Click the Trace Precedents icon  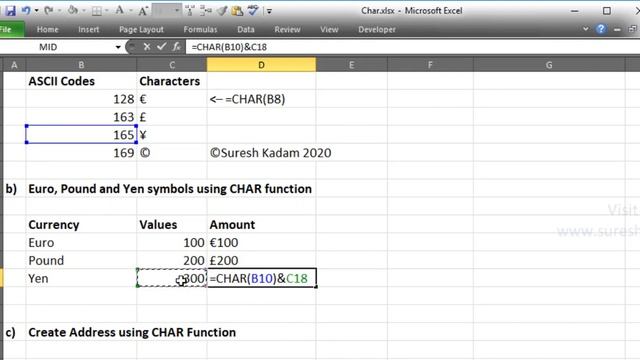pos(190,11)
